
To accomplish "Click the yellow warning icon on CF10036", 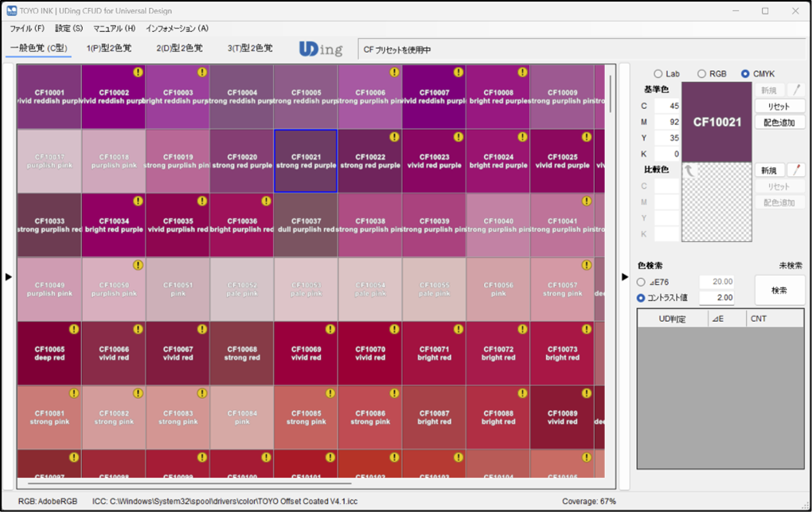I will tap(266, 201).
